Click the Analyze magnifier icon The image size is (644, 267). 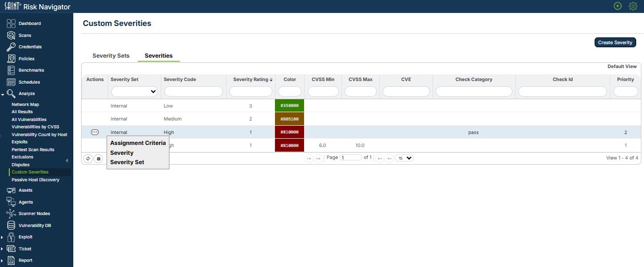click(11, 94)
